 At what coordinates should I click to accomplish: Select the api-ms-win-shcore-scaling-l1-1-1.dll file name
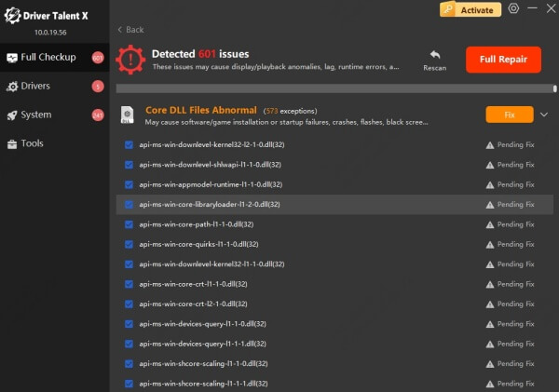(x=203, y=384)
